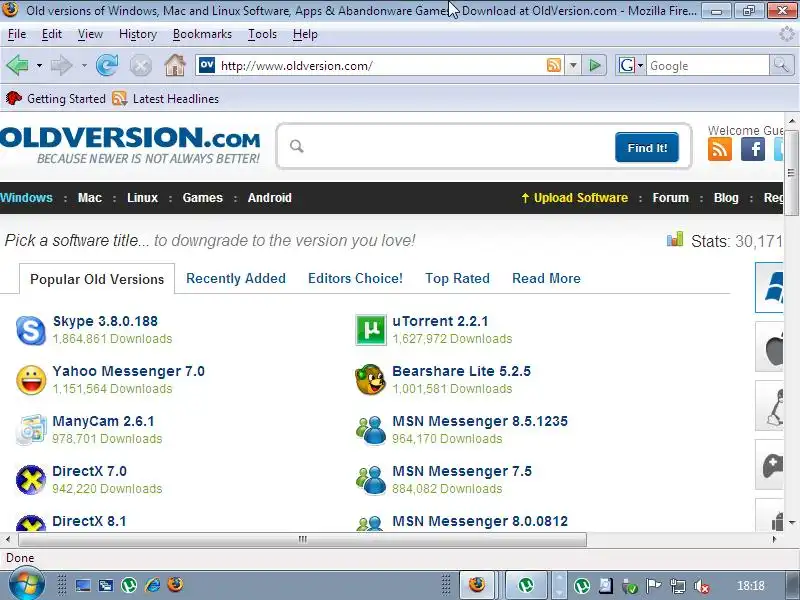Select the Apple logo sidebar tile
Image resolution: width=800 pixels, height=600 pixels.
point(769,346)
